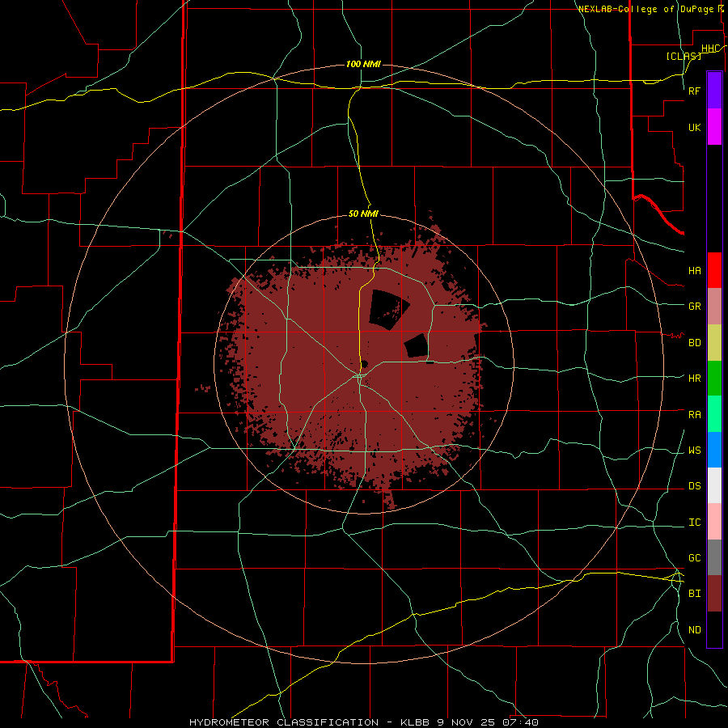Viewport: 728px width, 728px height.
Task: Click the BD legend label
Action: pos(695,343)
